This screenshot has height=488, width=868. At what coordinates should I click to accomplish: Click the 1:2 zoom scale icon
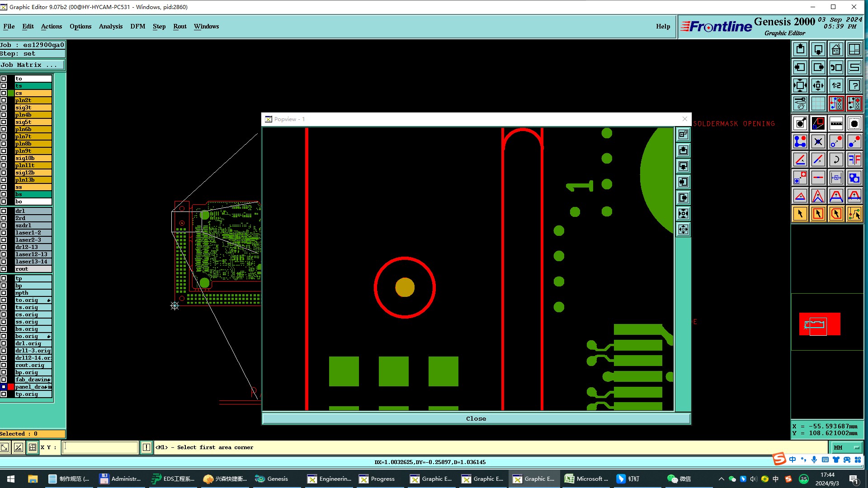coord(836,85)
